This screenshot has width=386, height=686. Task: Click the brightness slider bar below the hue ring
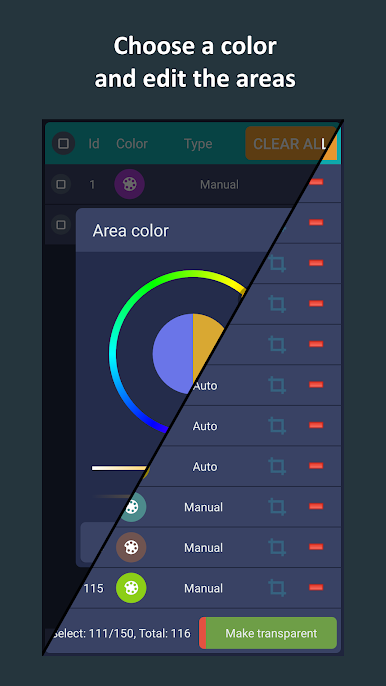point(119,468)
